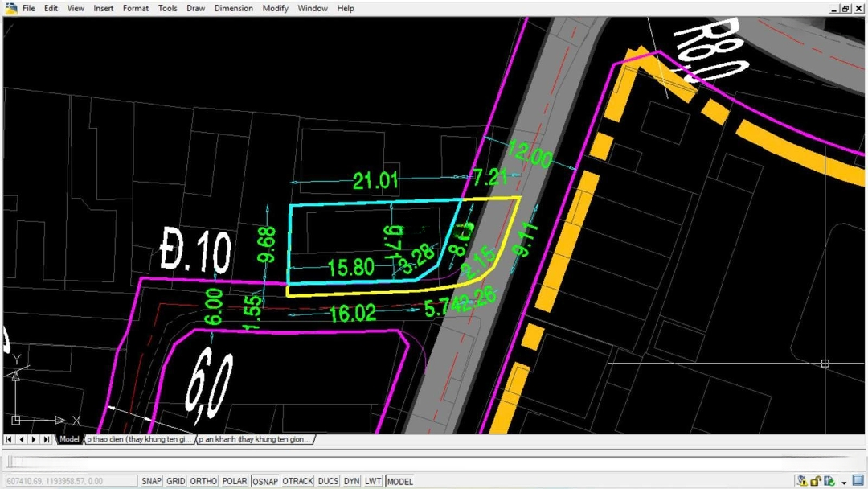
Task: Toggle ORTHO mode on
Action: pyautogui.click(x=203, y=481)
